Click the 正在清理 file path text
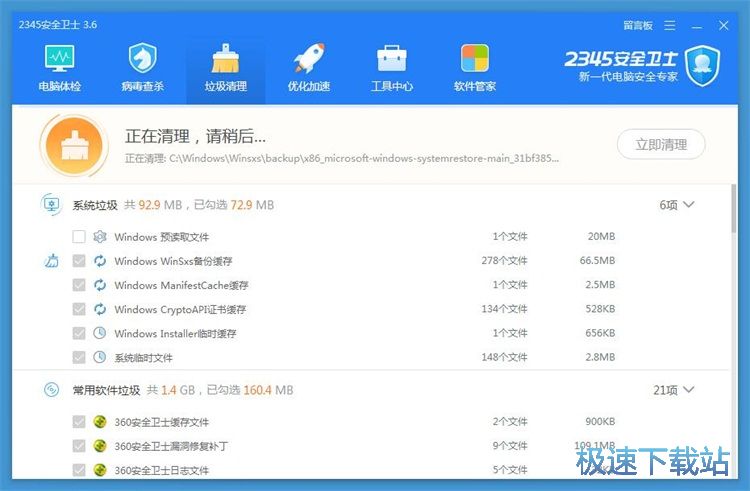The width and height of the screenshot is (750, 491). point(342,158)
